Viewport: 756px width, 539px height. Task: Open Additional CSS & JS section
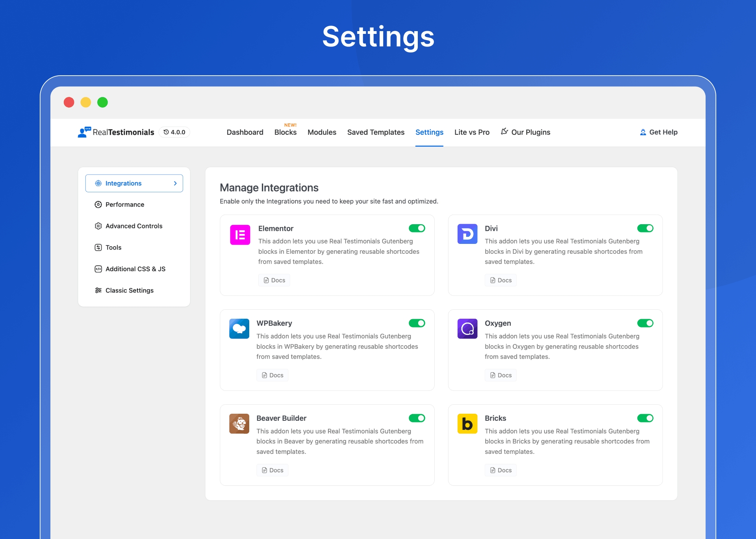pyautogui.click(x=134, y=269)
